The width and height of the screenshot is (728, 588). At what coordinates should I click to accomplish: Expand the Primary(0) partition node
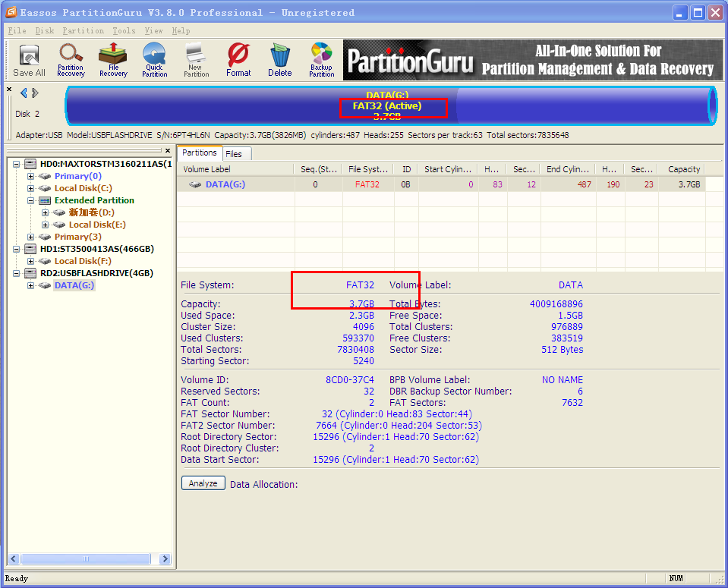[x=30, y=176]
